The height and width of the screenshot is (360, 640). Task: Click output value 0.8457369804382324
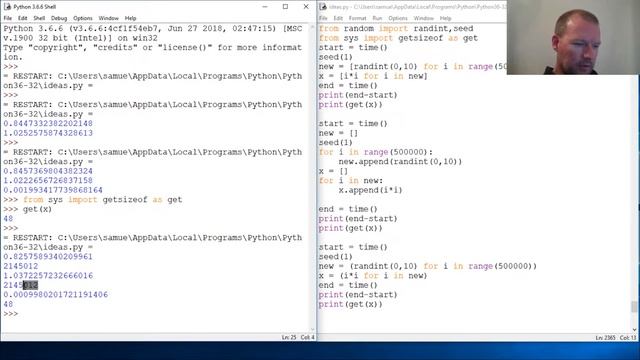(48, 171)
